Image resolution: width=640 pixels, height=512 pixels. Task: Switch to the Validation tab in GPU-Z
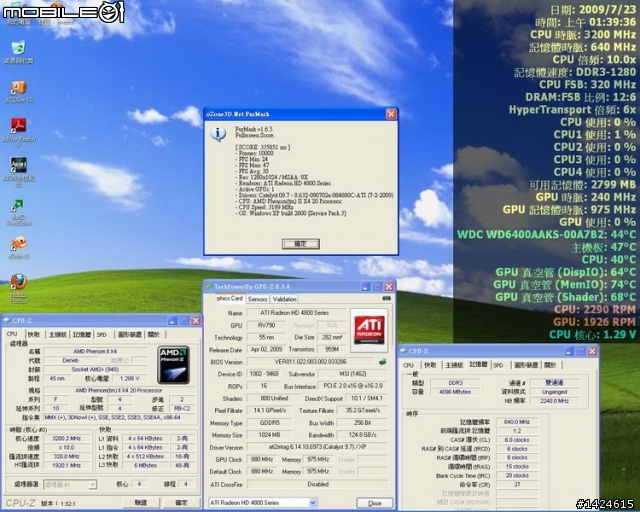(284, 299)
